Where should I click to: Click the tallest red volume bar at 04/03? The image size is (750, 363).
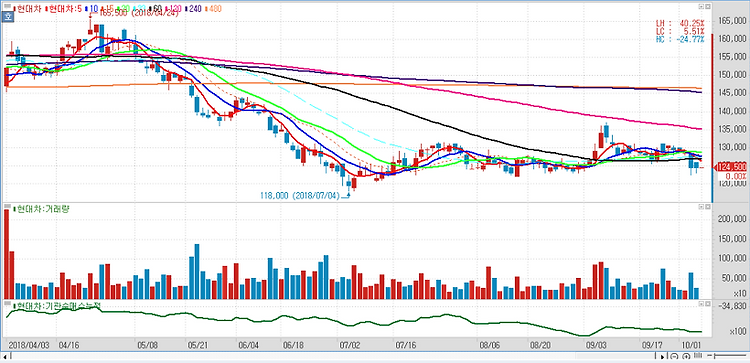[x=6, y=254]
